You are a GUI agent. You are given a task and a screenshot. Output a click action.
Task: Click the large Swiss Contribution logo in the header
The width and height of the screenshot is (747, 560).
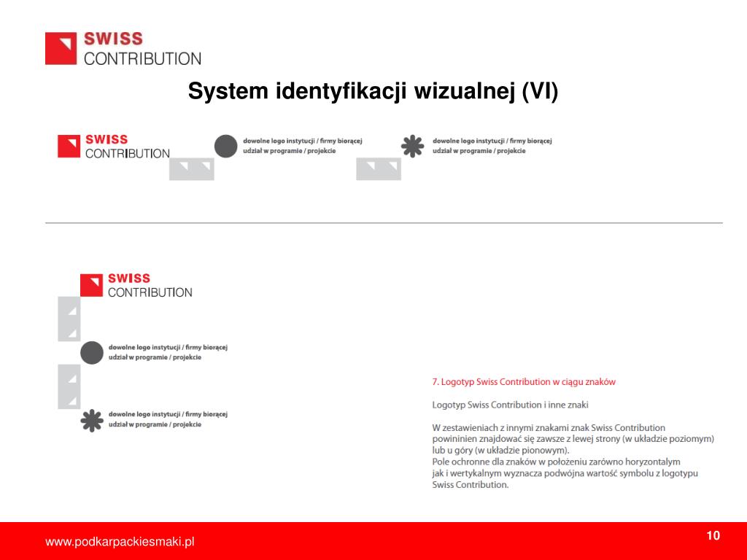[x=123, y=49]
